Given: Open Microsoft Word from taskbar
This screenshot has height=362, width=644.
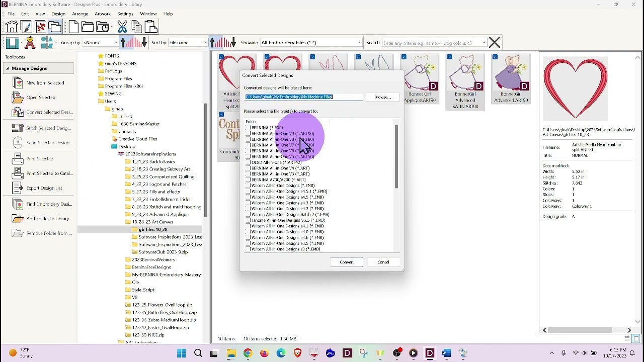Looking at the screenshot, I should pyautogui.click(x=446, y=353).
